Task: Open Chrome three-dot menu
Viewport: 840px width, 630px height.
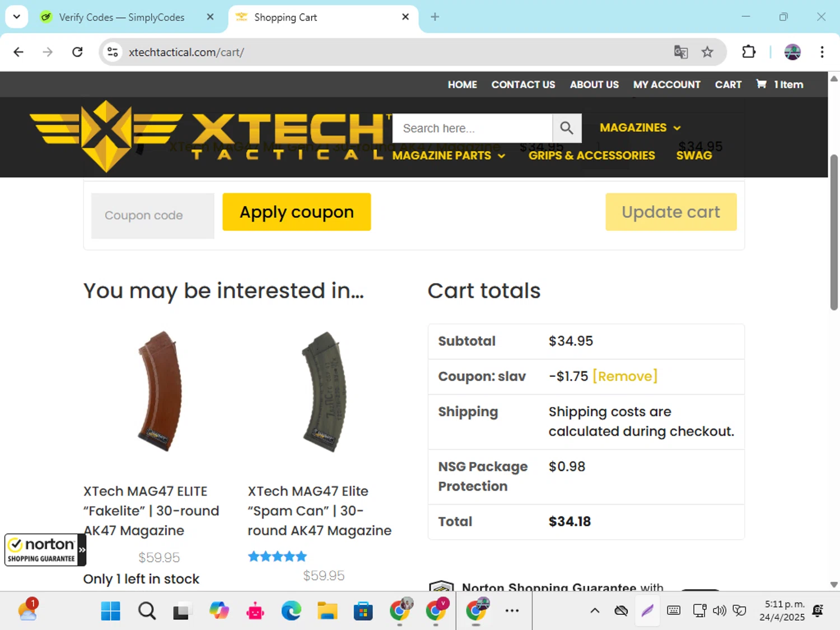Action: point(822,52)
